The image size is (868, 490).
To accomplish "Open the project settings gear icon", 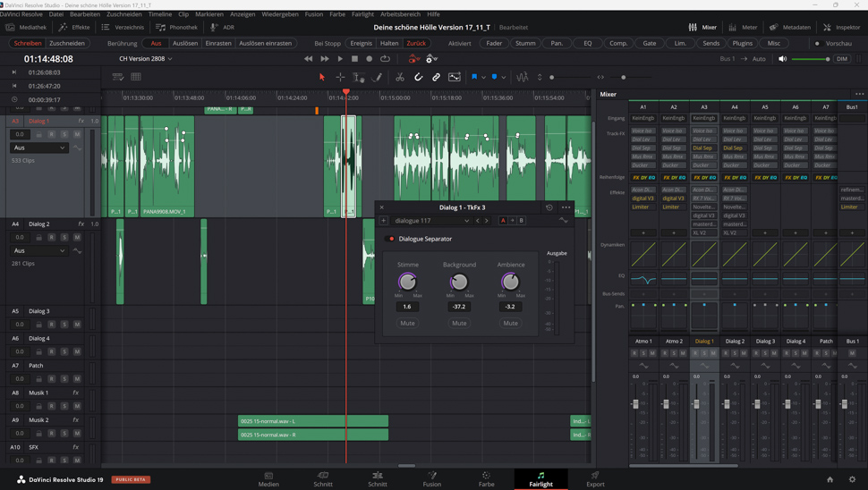I will [x=853, y=479].
